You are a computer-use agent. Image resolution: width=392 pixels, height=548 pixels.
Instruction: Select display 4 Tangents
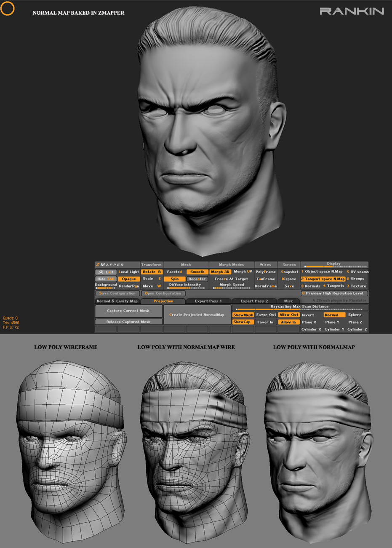point(334,286)
